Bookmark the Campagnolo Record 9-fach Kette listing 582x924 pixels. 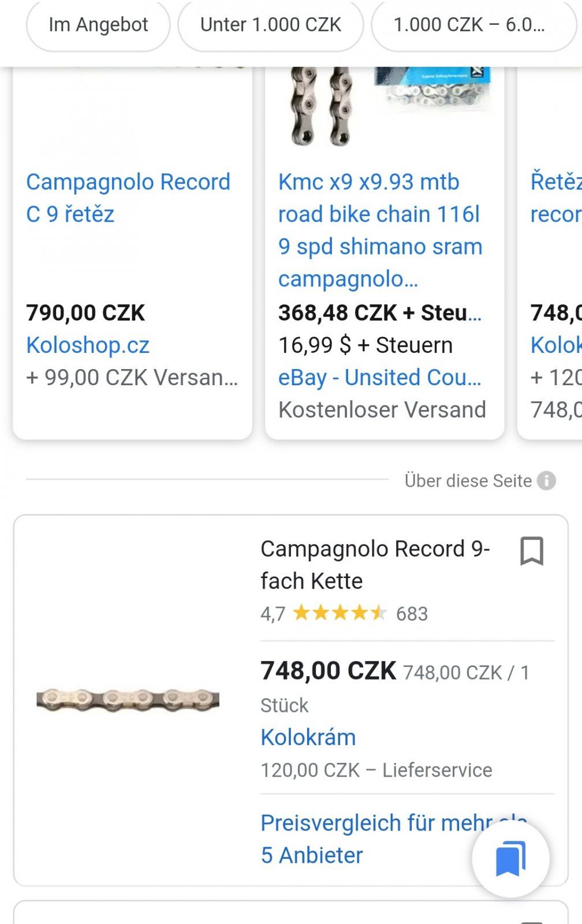click(x=531, y=551)
